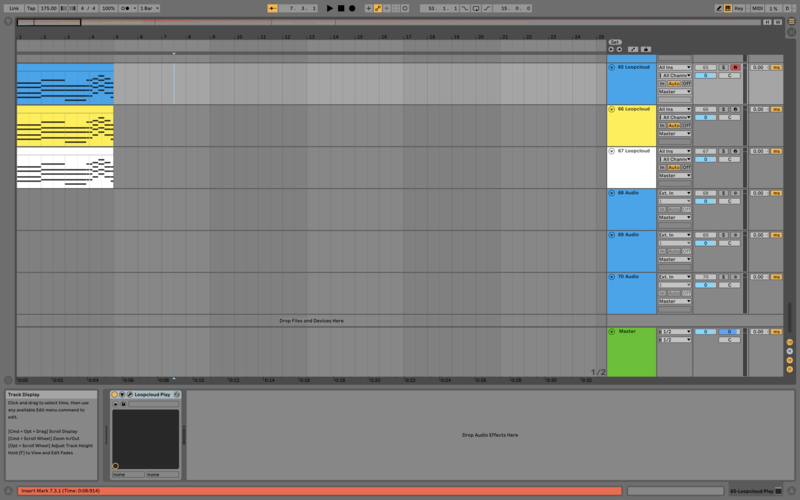
Task: Solo the 67 Loopcloud track
Action: [724, 151]
